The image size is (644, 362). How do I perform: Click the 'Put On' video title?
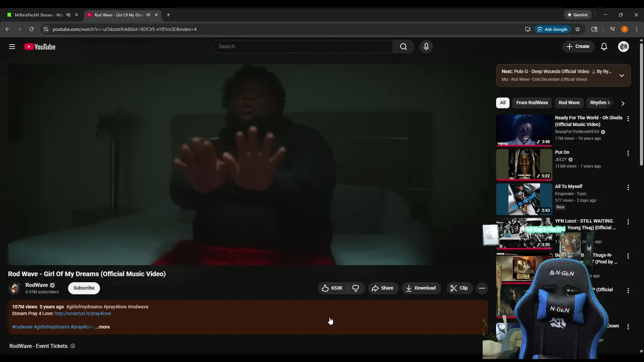click(x=562, y=152)
